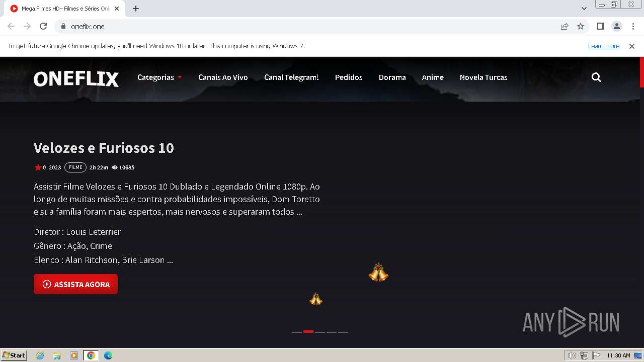The height and width of the screenshot is (362, 644).
Task: Bookmark this page with the star icon
Action: 581,26
